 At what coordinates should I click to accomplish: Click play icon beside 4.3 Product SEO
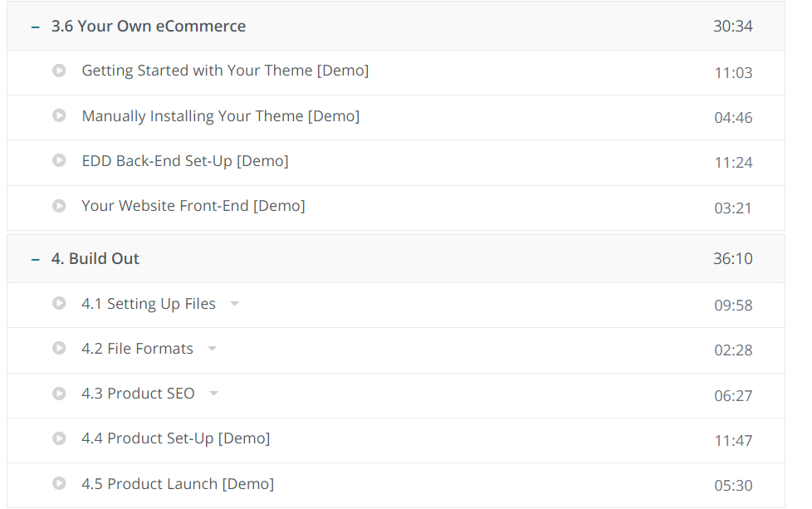[x=59, y=393]
